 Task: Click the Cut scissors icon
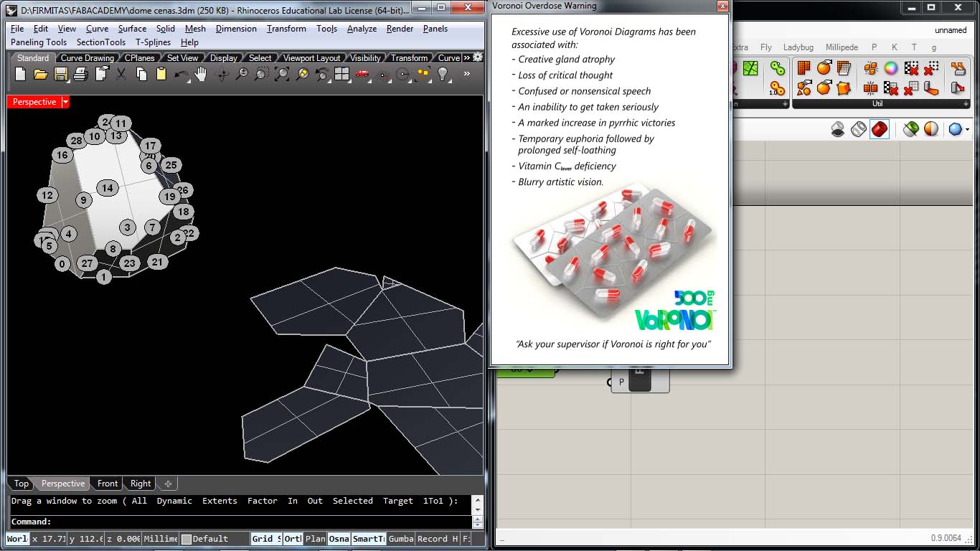pos(121,74)
